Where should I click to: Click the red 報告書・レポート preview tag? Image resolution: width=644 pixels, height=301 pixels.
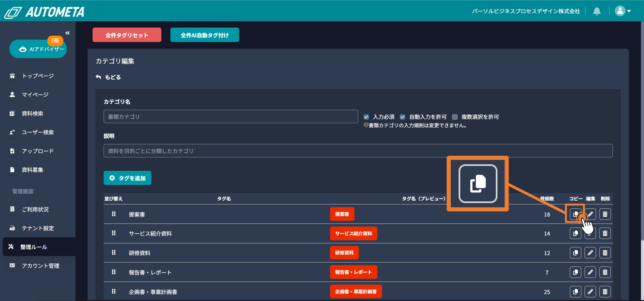353,272
